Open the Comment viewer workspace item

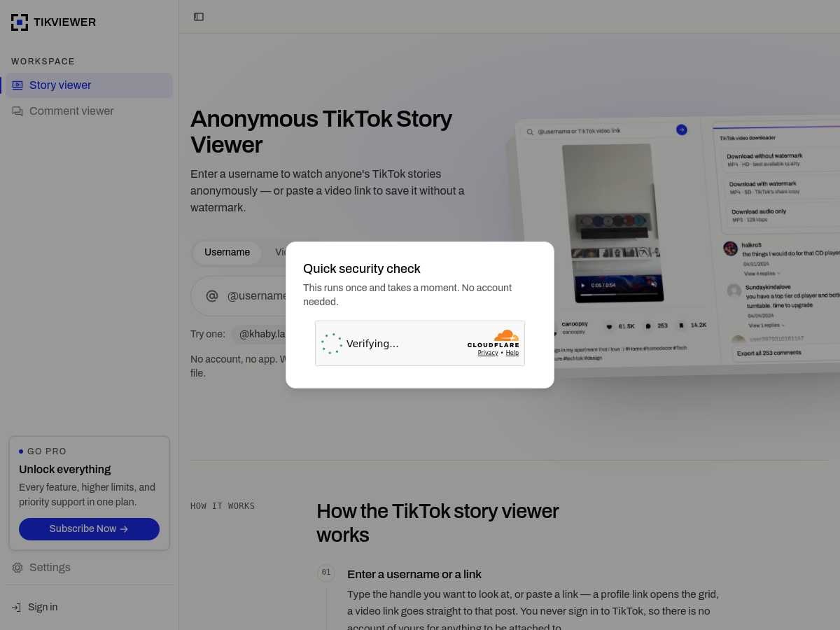click(x=90, y=111)
